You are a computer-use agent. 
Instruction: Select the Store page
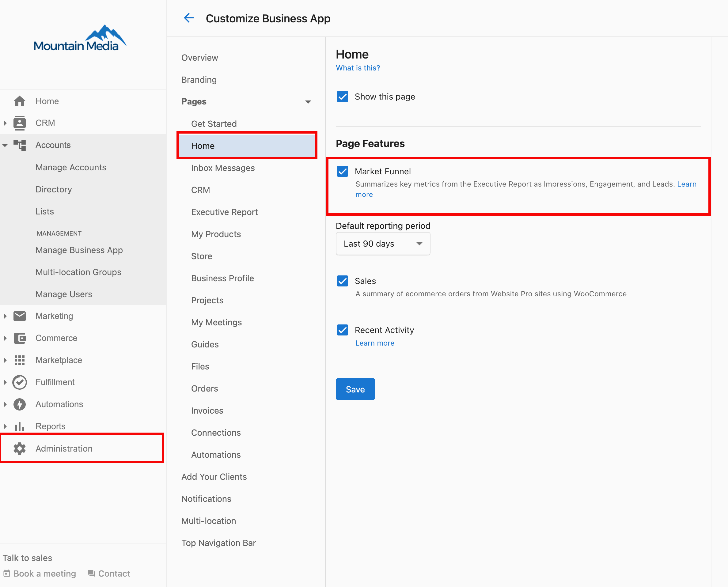tap(202, 256)
